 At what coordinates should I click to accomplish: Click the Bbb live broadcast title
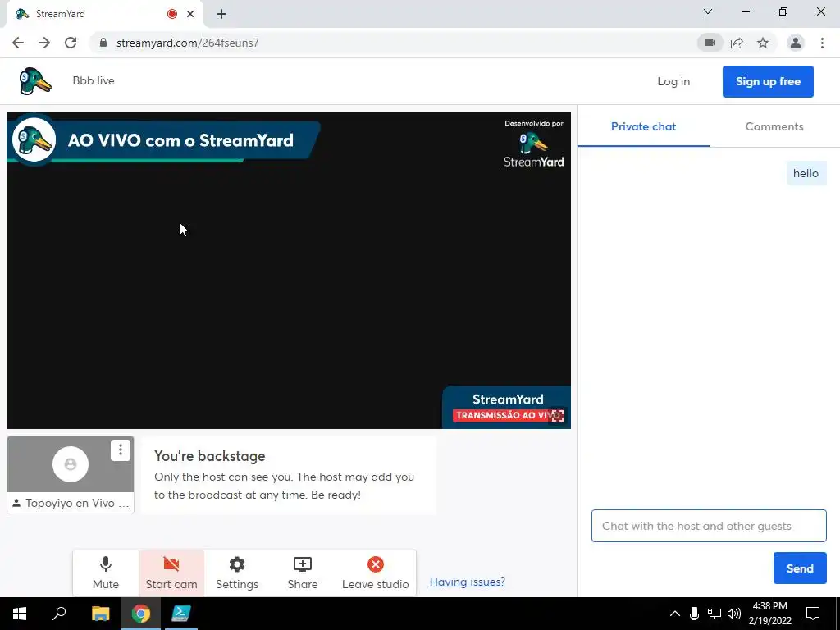(94, 81)
